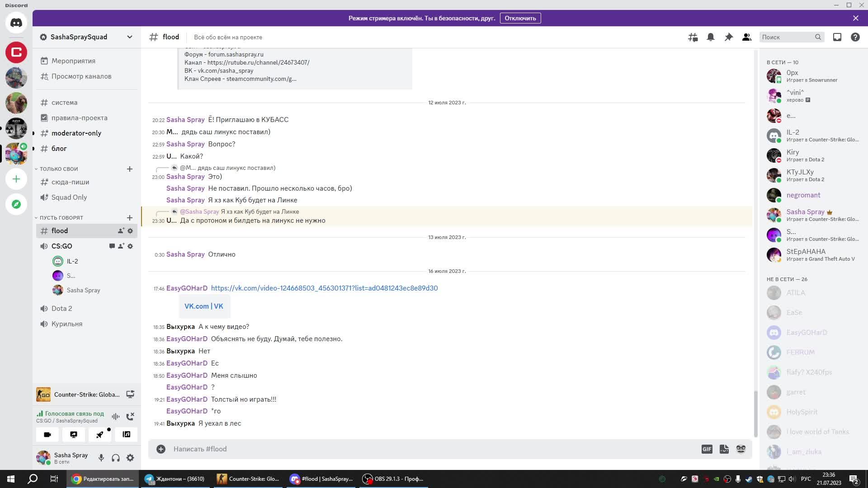Image resolution: width=868 pixels, height=488 pixels.
Task: Open the vk.com video link
Action: point(324,288)
